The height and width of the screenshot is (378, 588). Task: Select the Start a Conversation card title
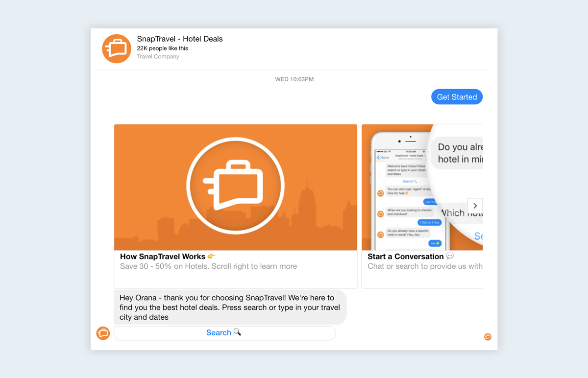click(x=405, y=257)
